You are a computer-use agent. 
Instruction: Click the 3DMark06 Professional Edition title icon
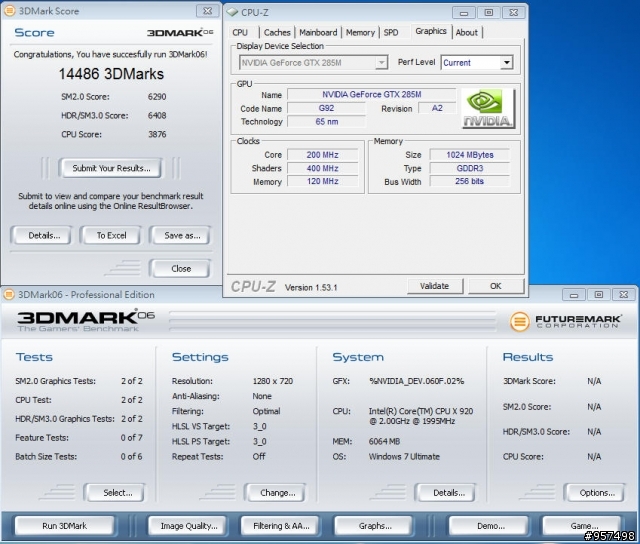click(x=9, y=294)
